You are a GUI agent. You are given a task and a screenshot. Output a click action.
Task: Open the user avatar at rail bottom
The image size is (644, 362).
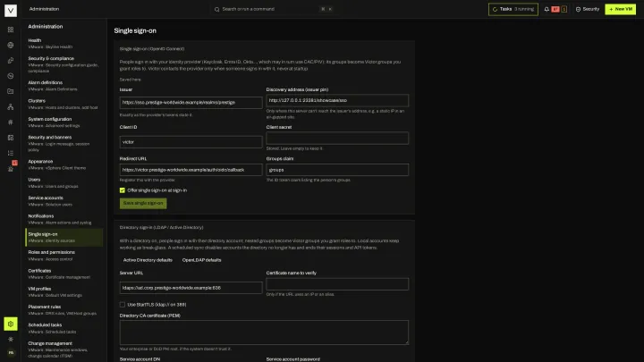coord(11,352)
